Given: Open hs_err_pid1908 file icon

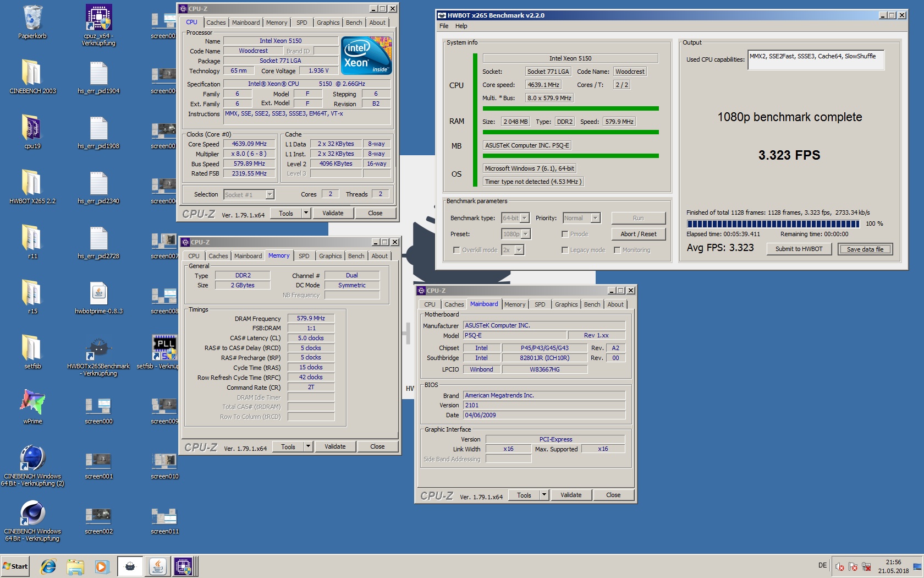Looking at the screenshot, I should [98, 132].
